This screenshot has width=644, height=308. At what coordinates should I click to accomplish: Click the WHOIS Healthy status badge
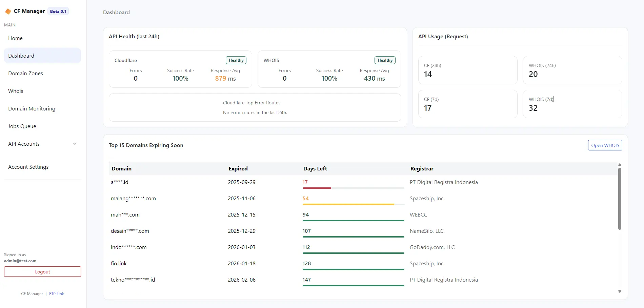[x=385, y=60]
